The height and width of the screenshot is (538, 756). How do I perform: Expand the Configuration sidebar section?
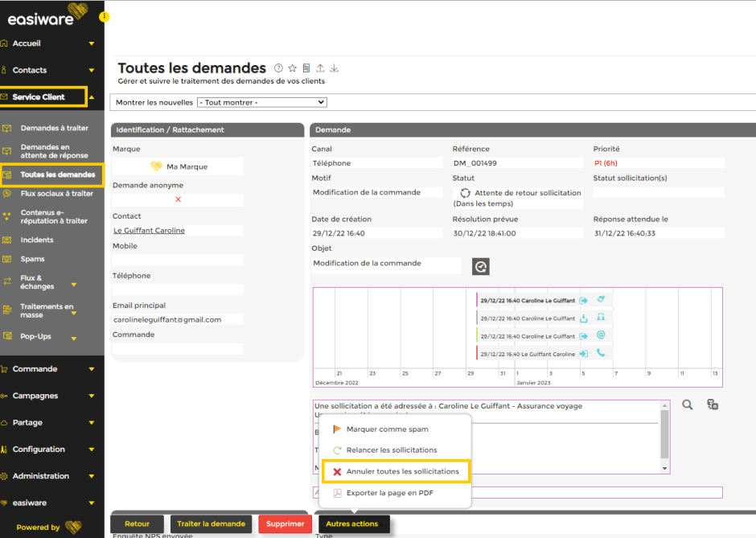coord(51,450)
